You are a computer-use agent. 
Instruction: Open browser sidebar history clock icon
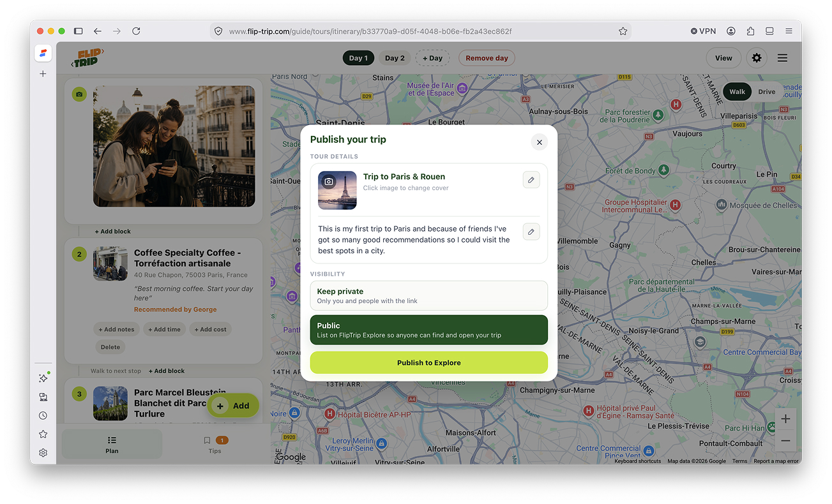(x=43, y=415)
